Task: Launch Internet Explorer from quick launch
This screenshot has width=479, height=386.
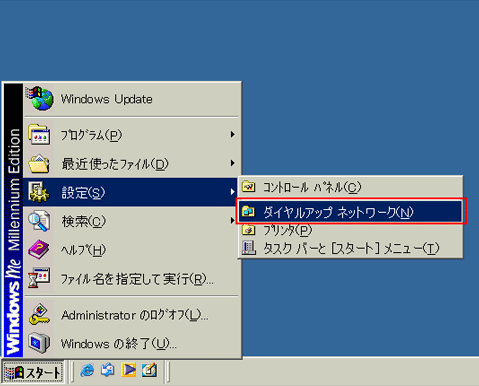Action: 87,370
